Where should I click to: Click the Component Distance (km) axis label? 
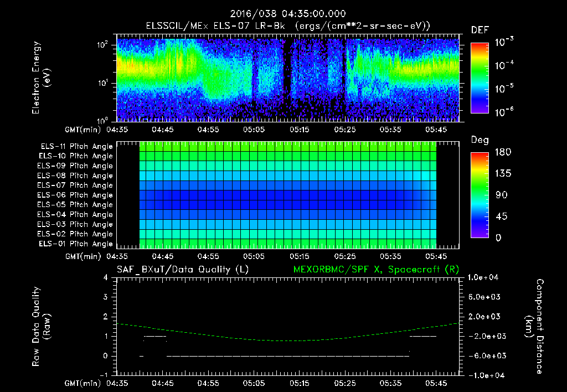point(534,327)
